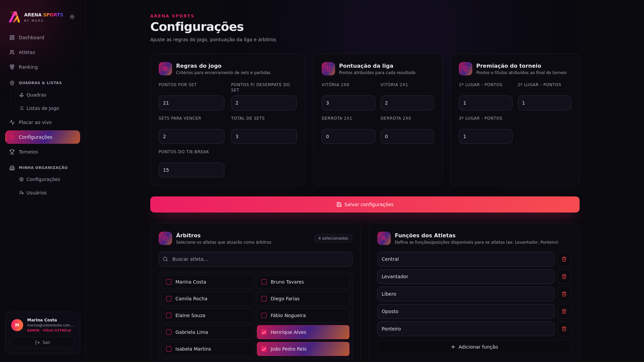Click the Arena Sports logo icon
This screenshot has height=362, width=644.
click(14, 17)
